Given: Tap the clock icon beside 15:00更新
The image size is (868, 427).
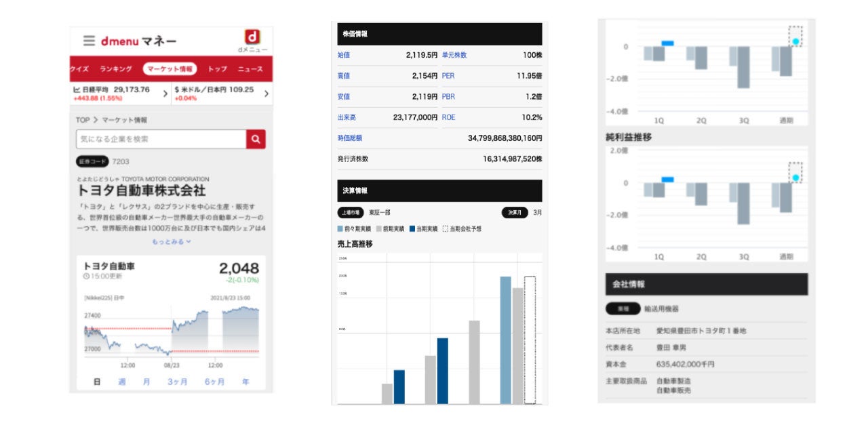Looking at the screenshot, I should coord(86,277).
